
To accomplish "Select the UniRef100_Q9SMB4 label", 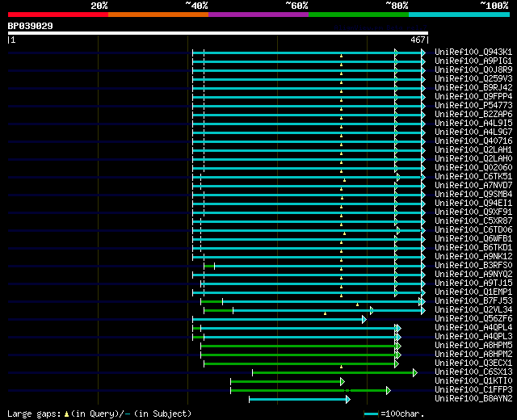I will pos(473,195).
